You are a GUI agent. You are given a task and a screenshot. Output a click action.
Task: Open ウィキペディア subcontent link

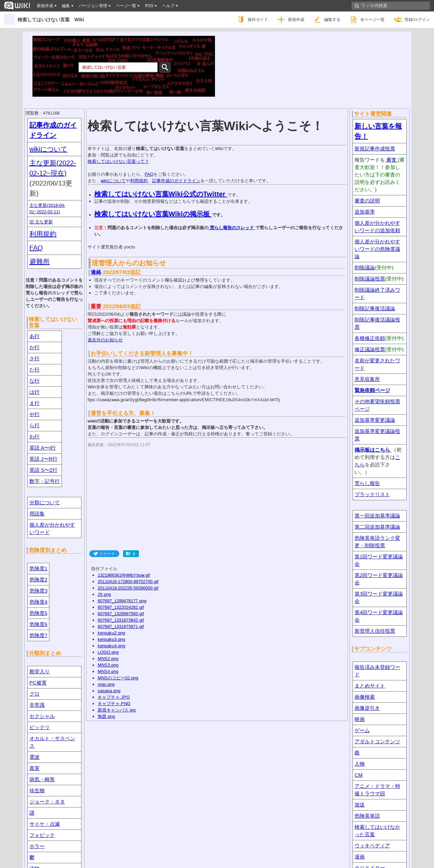[x=372, y=846]
